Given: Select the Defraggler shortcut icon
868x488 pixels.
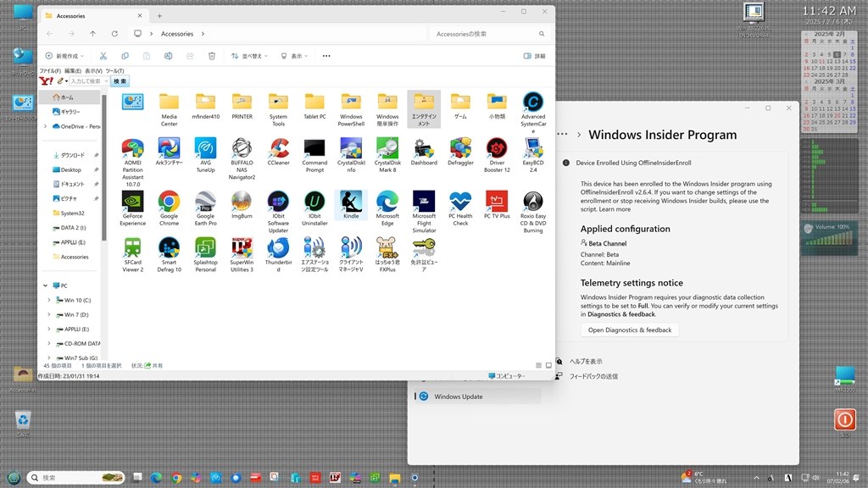Looking at the screenshot, I should pyautogui.click(x=460, y=152).
